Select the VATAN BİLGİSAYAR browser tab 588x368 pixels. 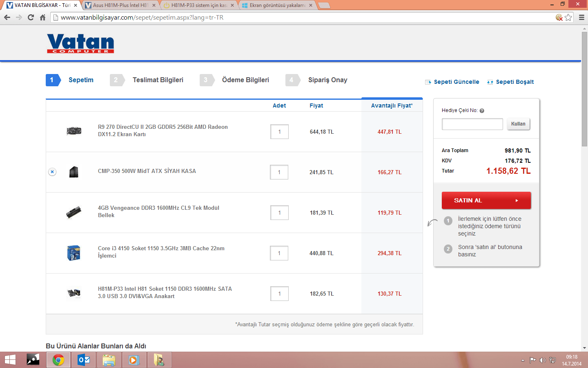point(42,5)
